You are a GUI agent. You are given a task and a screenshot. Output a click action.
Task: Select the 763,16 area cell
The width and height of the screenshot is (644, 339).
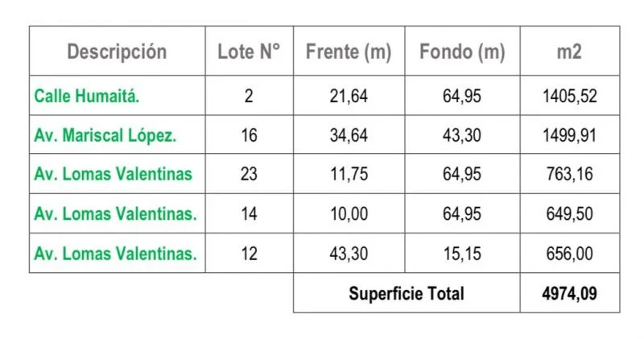pos(569,175)
